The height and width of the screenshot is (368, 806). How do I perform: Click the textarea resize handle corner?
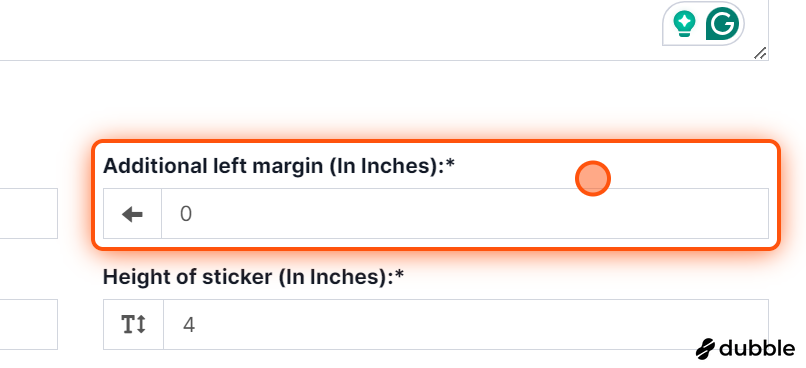(760, 52)
